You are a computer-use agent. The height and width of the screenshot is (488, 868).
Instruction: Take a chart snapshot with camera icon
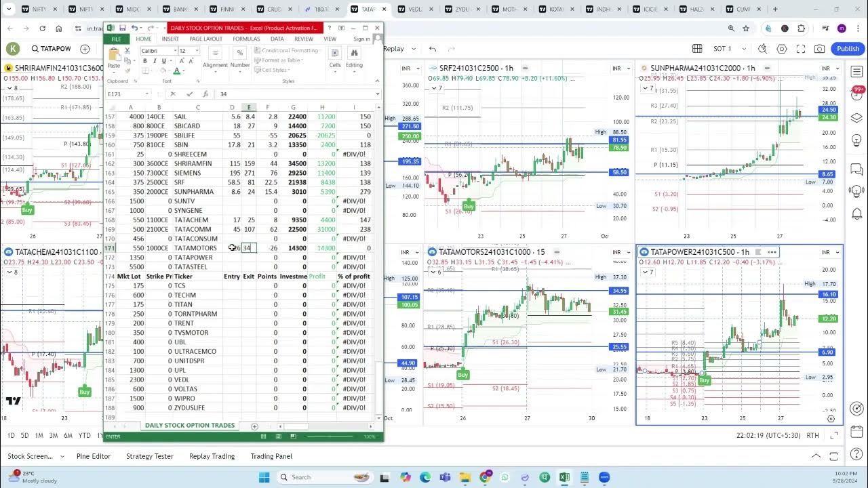pos(820,49)
